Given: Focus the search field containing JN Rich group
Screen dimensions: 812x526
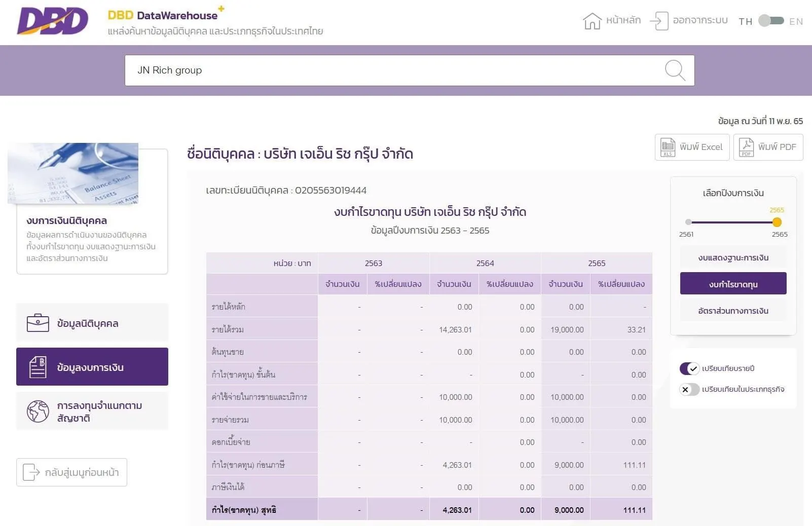Looking at the screenshot, I should [x=410, y=70].
